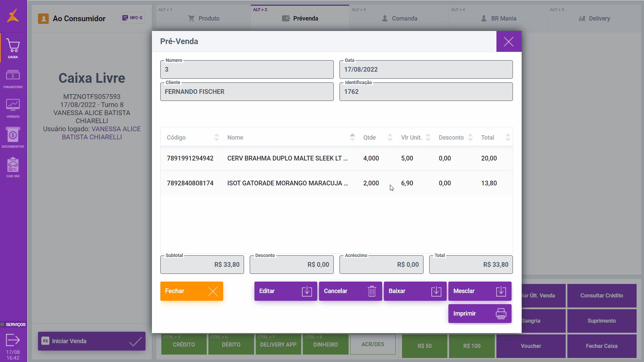Sort table by Nome column arrows

(352, 137)
